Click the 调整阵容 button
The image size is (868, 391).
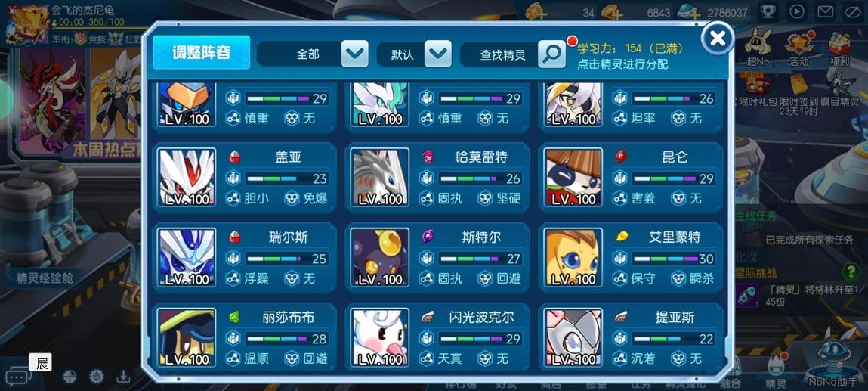pos(202,53)
